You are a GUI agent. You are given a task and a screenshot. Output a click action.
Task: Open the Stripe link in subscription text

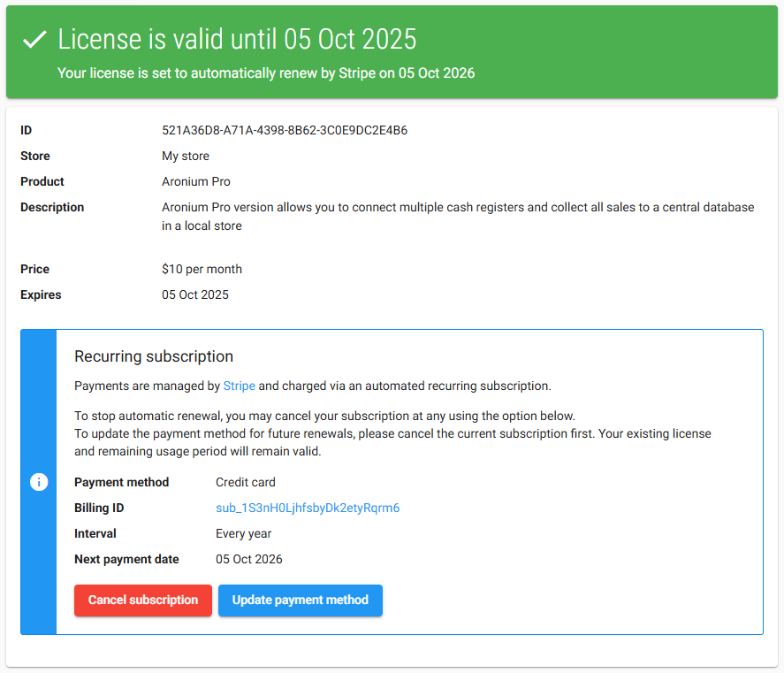coord(239,386)
